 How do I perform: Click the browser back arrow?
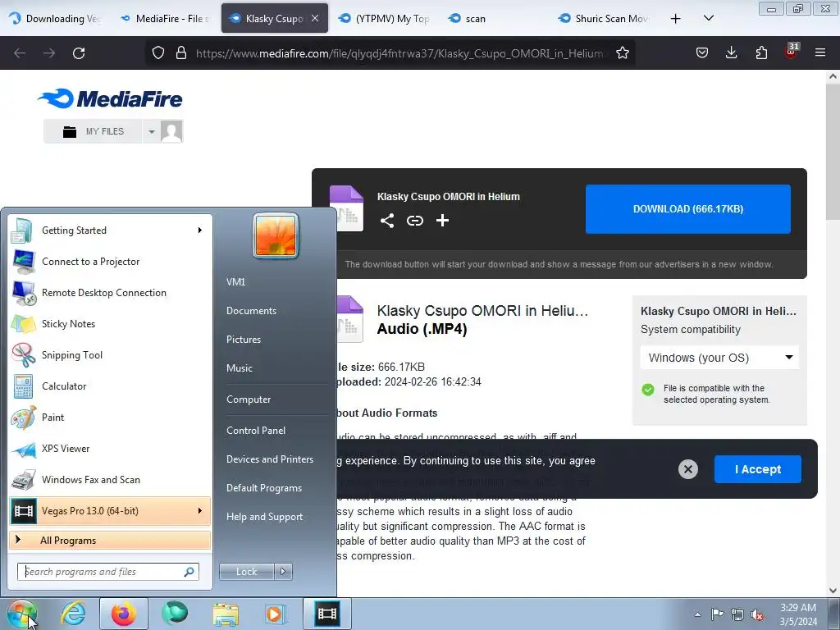pos(20,53)
